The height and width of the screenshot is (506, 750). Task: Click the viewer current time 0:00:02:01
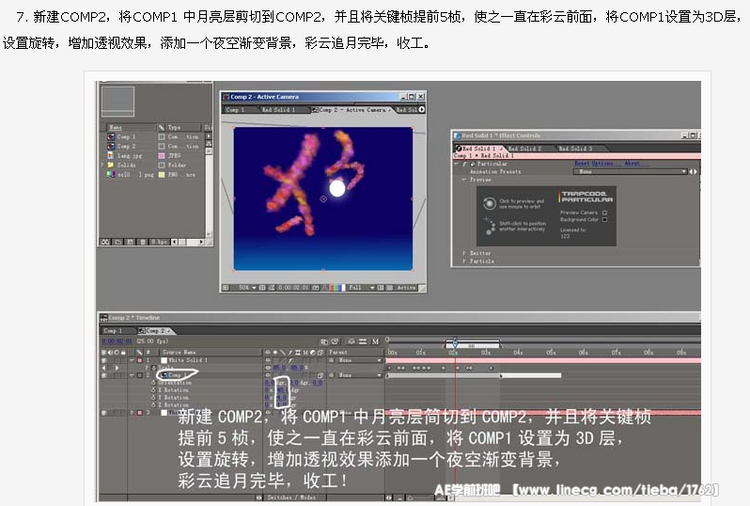pos(293,288)
